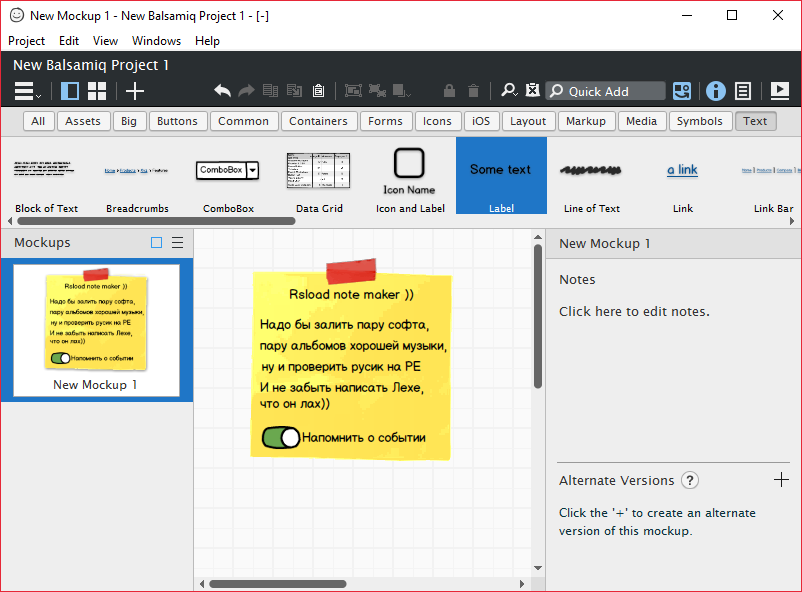The height and width of the screenshot is (592, 802).
Task: Toggle the green switch on the sticky note
Action: point(281,437)
